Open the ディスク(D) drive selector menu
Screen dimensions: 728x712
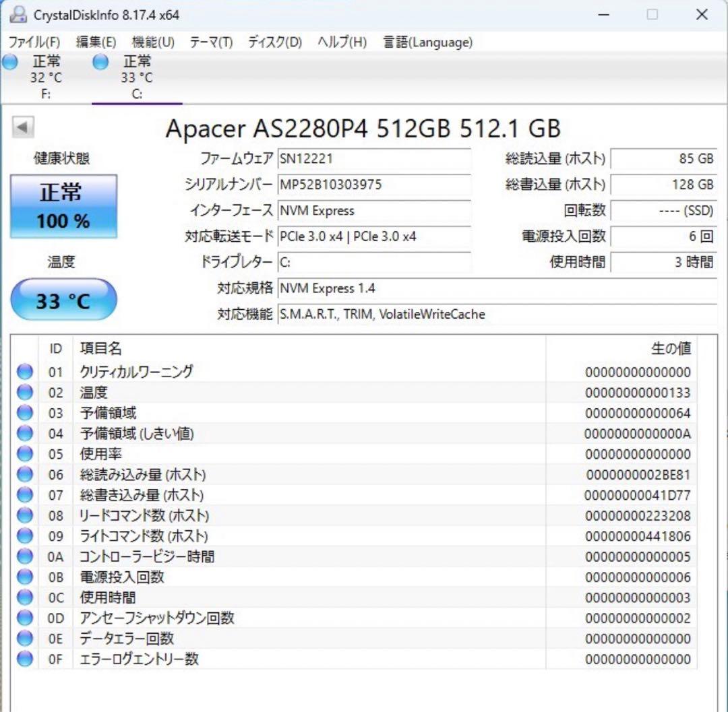click(x=272, y=42)
